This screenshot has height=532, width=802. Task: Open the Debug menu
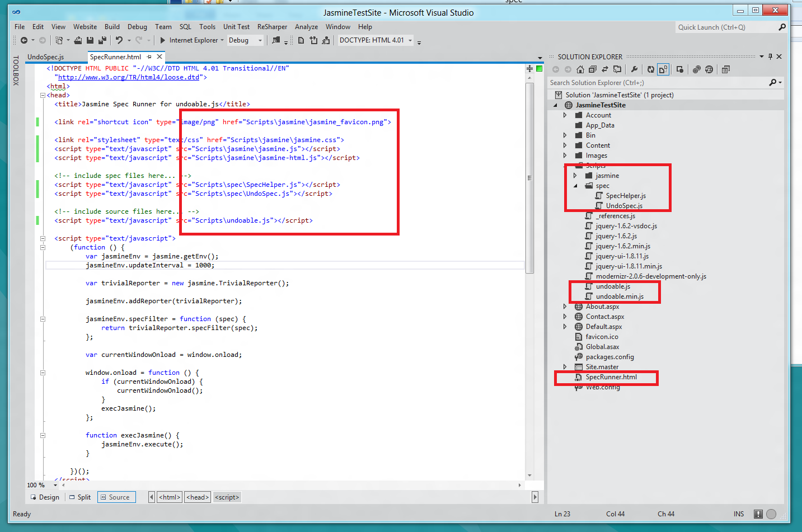coord(137,27)
